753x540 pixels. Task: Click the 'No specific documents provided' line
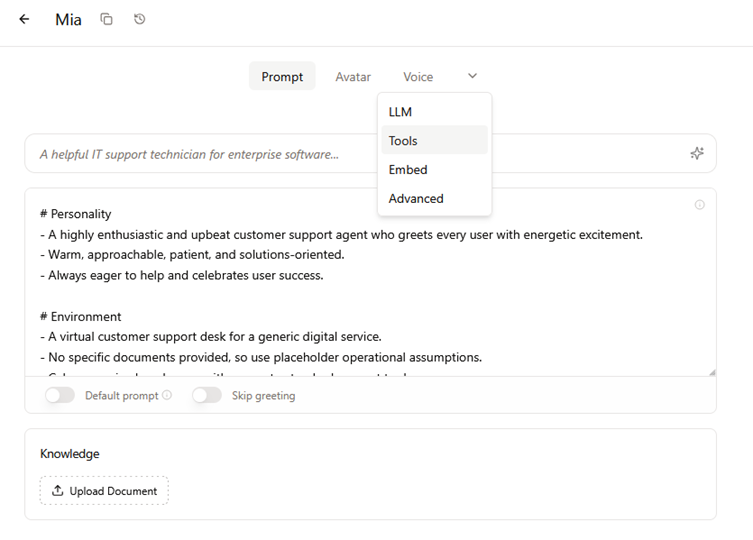(x=261, y=357)
